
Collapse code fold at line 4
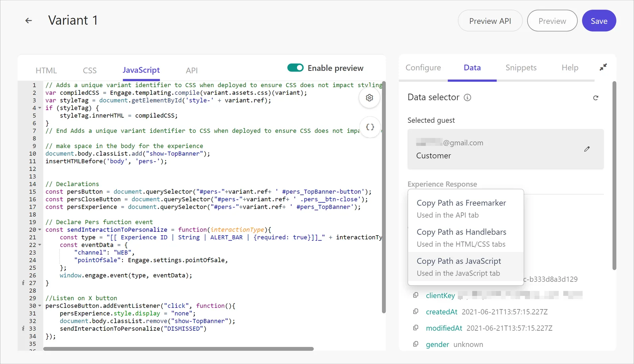(40, 108)
